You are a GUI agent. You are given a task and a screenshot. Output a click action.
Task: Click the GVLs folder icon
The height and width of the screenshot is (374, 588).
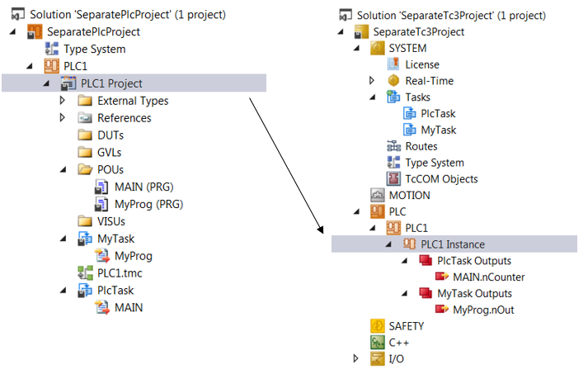tap(85, 153)
